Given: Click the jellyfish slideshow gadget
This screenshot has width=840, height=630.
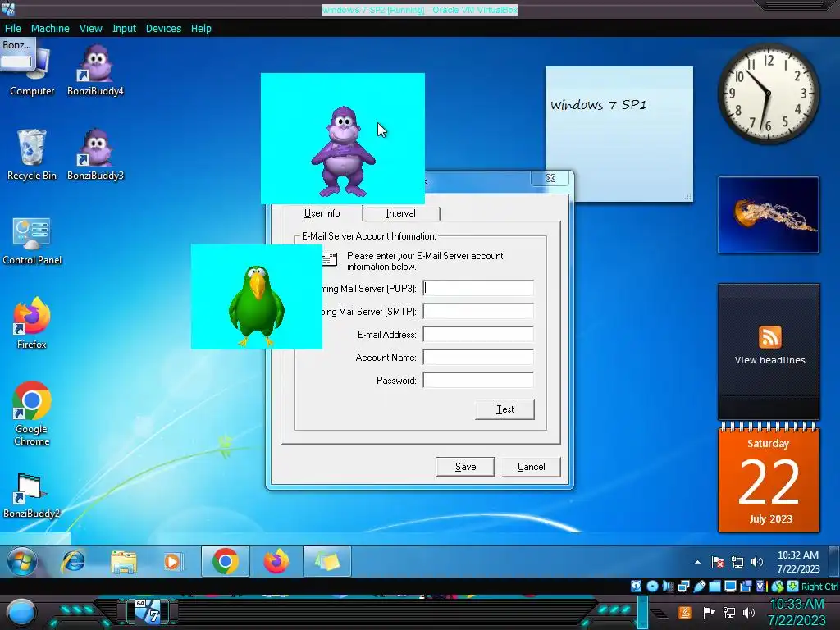Looking at the screenshot, I should [x=768, y=215].
